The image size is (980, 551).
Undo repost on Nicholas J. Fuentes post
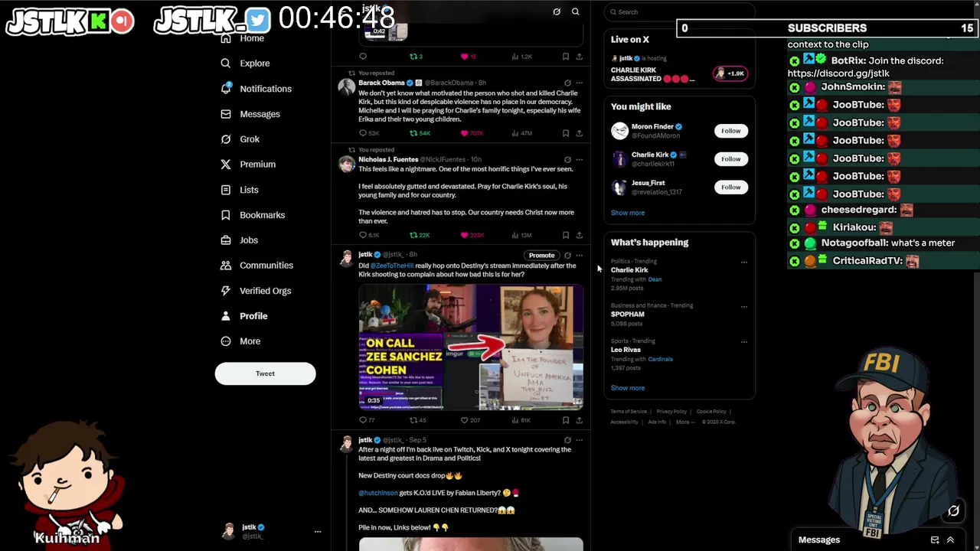point(413,235)
